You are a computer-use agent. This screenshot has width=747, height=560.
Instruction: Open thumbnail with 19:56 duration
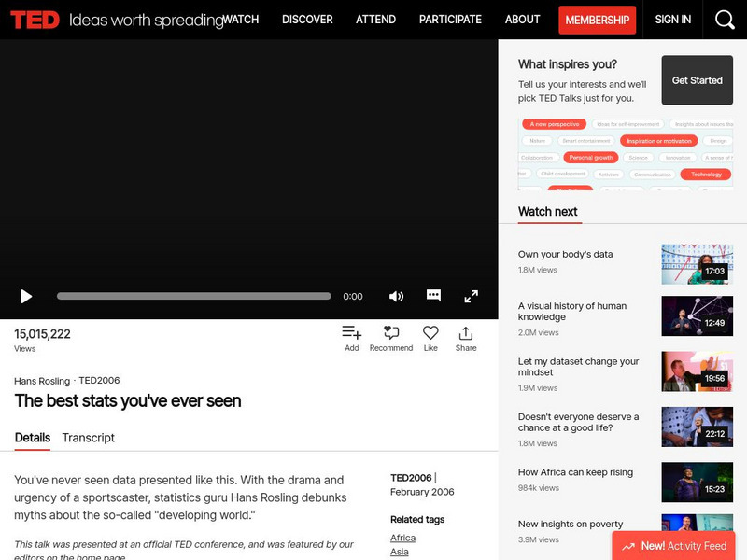(x=697, y=371)
